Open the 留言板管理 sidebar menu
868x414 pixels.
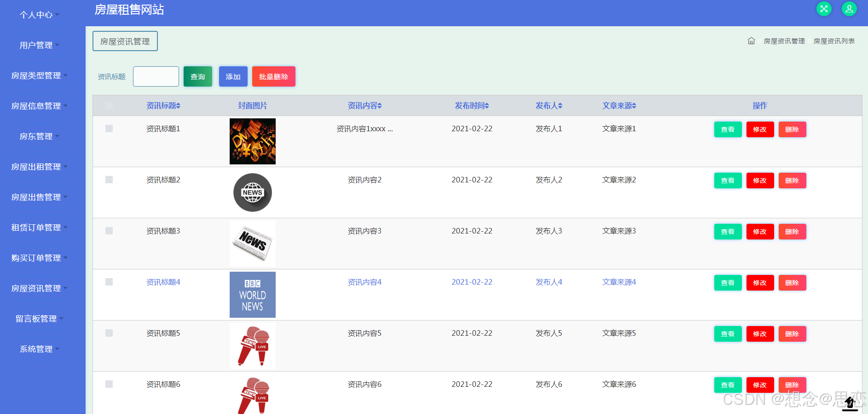39,319
